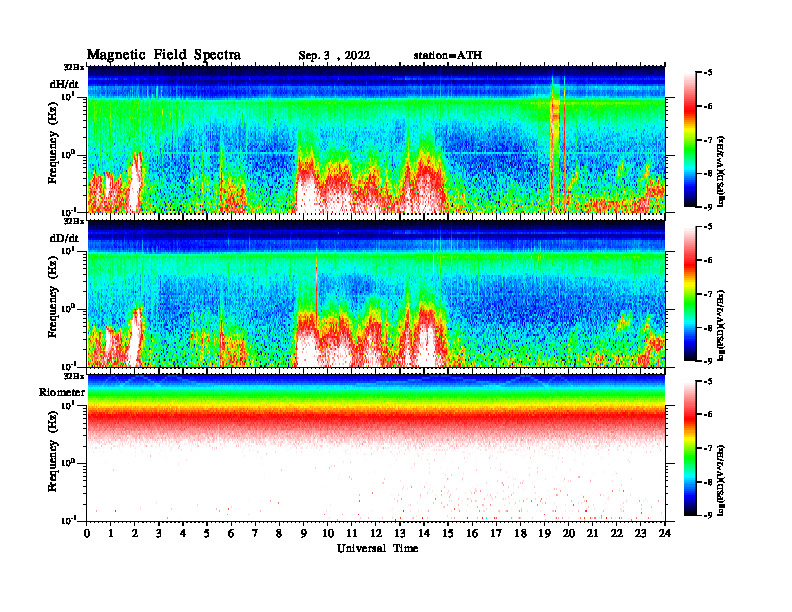Click hour "12" on the Universal Time axis

tap(376, 534)
